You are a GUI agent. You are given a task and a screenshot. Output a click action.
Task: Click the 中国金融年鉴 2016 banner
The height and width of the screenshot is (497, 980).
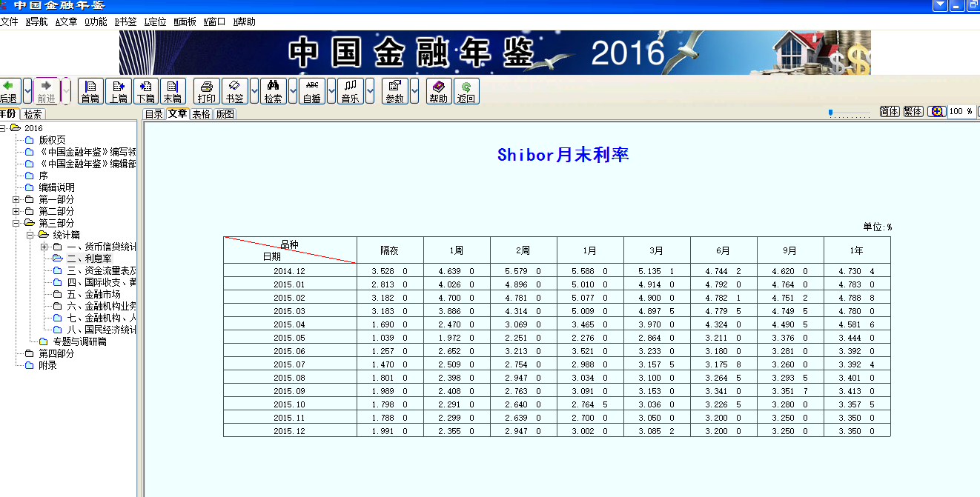(494, 53)
